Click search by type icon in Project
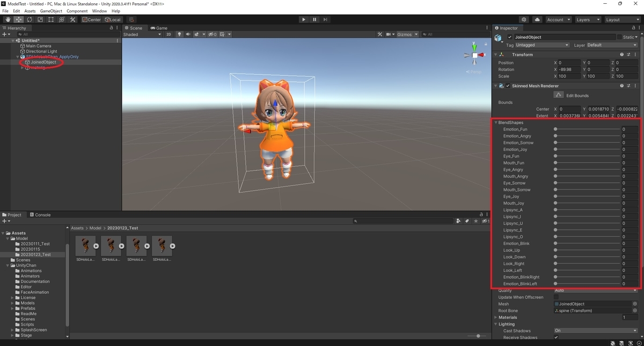The image size is (644, 346). [458, 221]
